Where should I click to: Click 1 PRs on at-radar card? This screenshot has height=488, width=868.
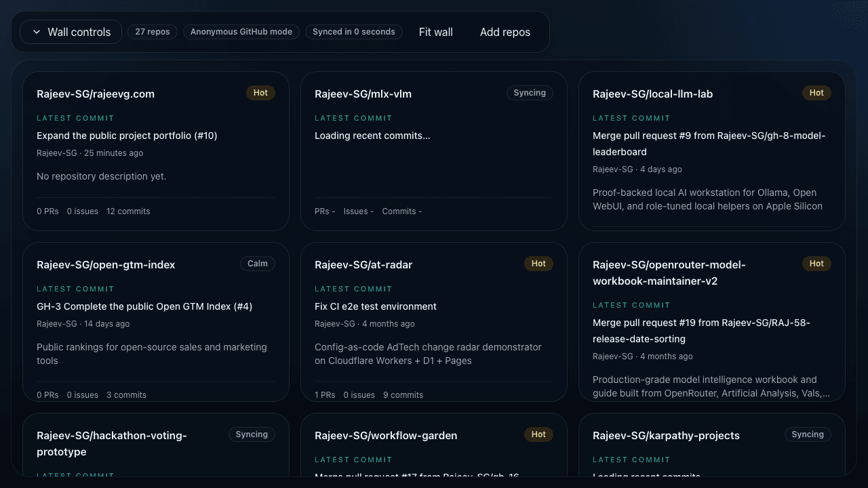coord(325,395)
